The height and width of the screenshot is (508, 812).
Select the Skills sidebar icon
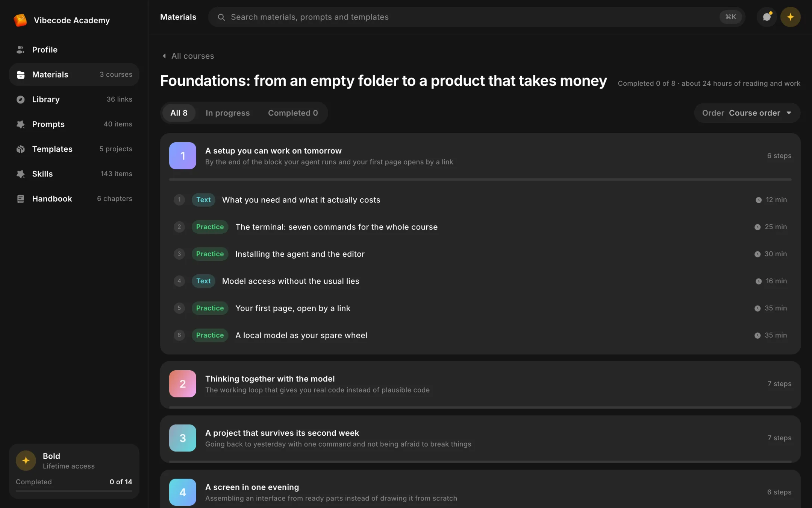[x=21, y=174]
